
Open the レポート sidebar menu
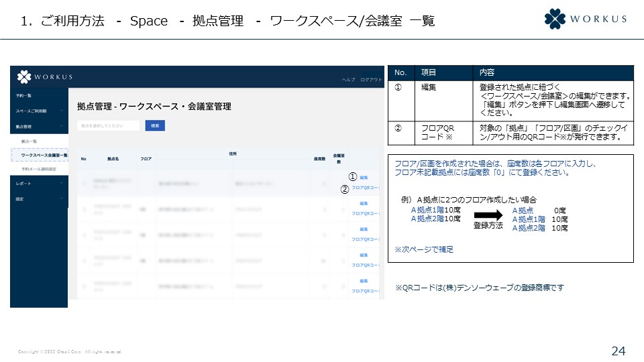tap(23, 184)
